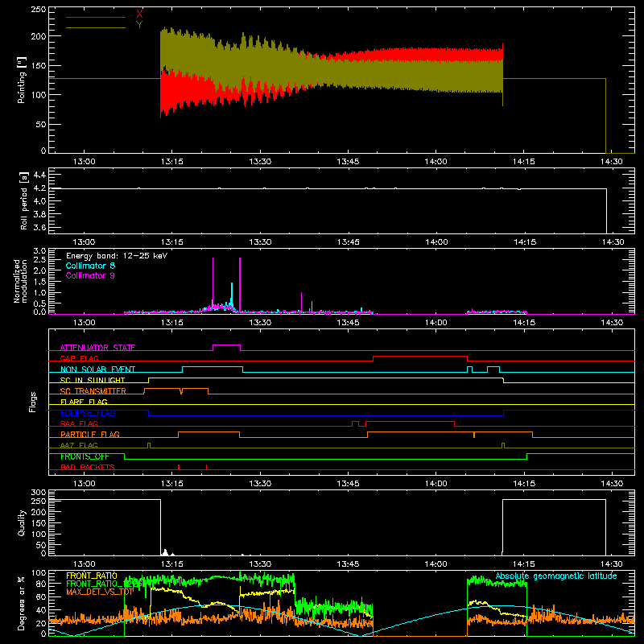Click the FLARE_FLAG label
Viewport: 644px width, 644px height.
coord(84,402)
